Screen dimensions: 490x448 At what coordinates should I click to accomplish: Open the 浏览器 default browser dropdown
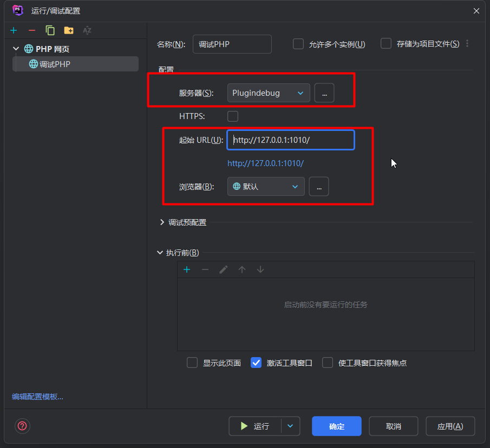[266, 186]
